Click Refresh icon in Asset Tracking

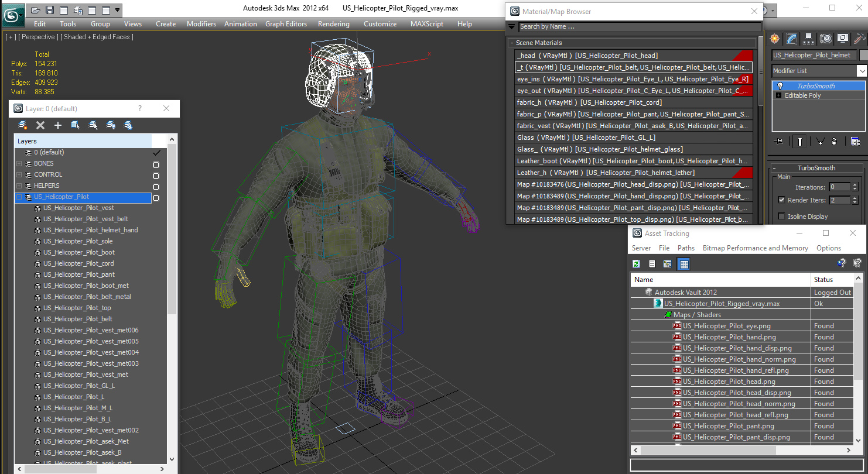click(x=637, y=264)
